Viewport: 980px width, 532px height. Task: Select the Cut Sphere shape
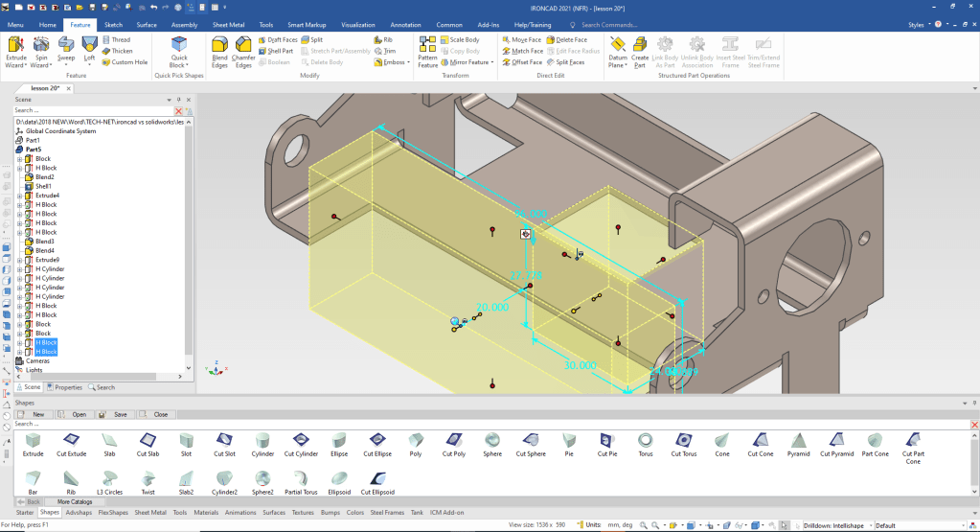coord(531,444)
